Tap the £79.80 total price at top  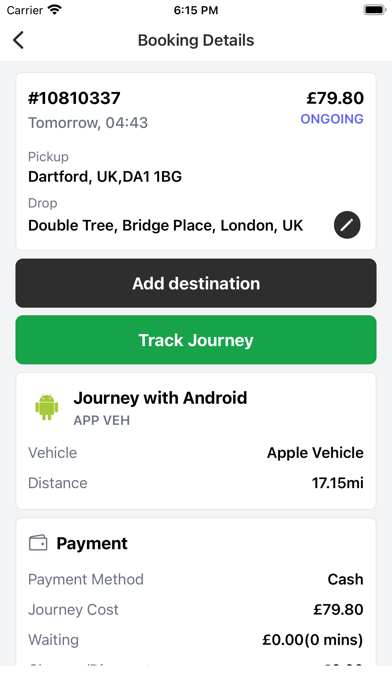[x=335, y=98]
